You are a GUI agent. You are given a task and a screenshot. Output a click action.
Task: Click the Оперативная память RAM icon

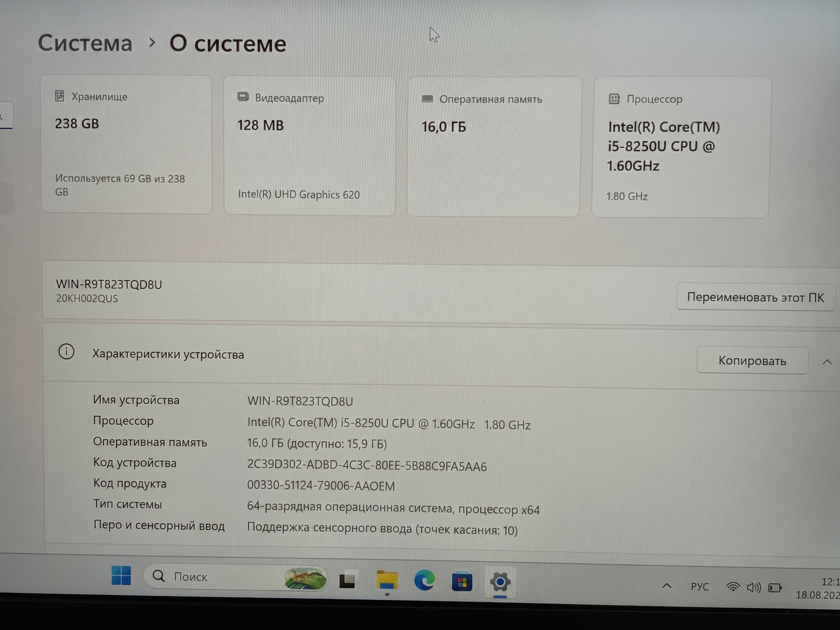(428, 99)
